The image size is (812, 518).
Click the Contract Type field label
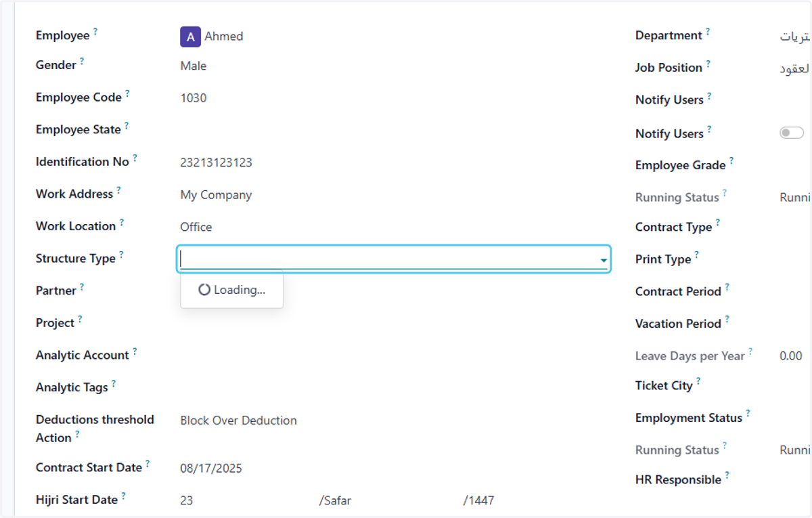click(x=673, y=228)
